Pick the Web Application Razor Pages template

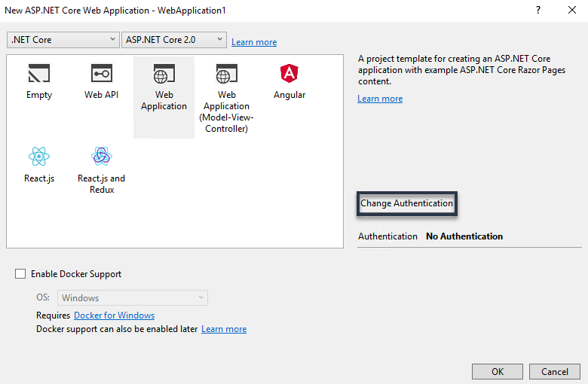(x=164, y=97)
